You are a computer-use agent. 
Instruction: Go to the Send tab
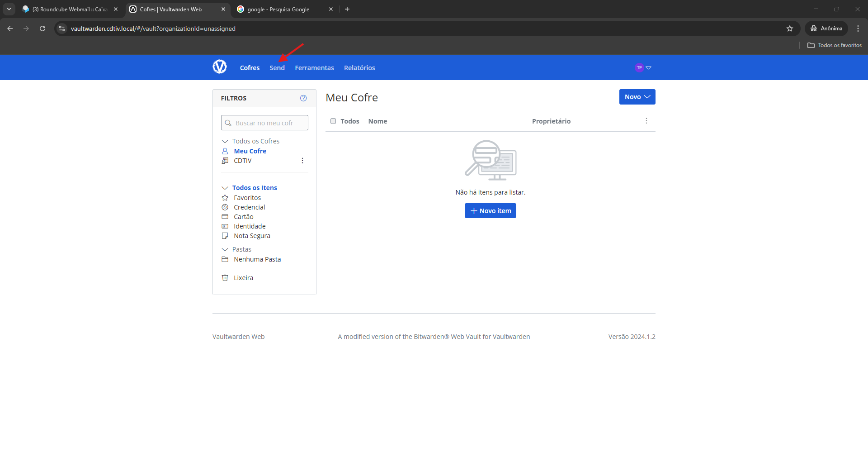277,68
